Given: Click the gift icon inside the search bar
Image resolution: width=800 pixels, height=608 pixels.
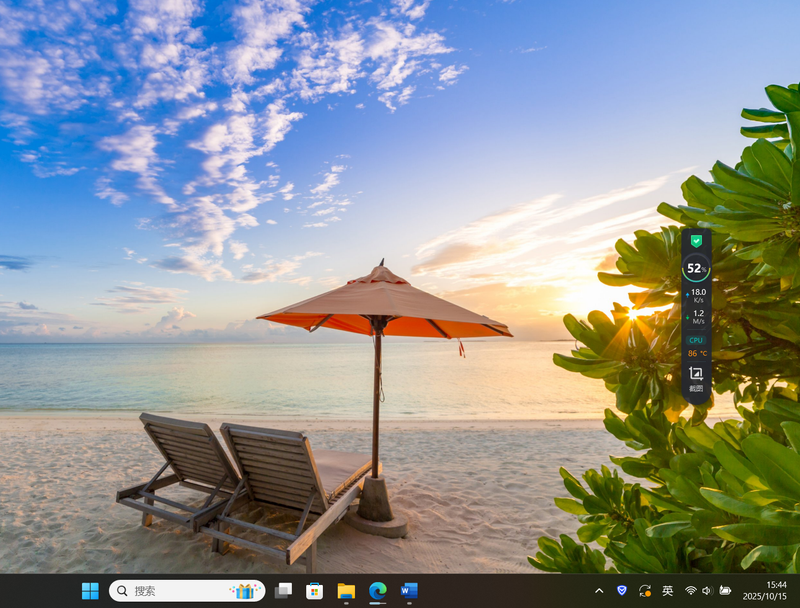Looking at the screenshot, I should [x=243, y=590].
